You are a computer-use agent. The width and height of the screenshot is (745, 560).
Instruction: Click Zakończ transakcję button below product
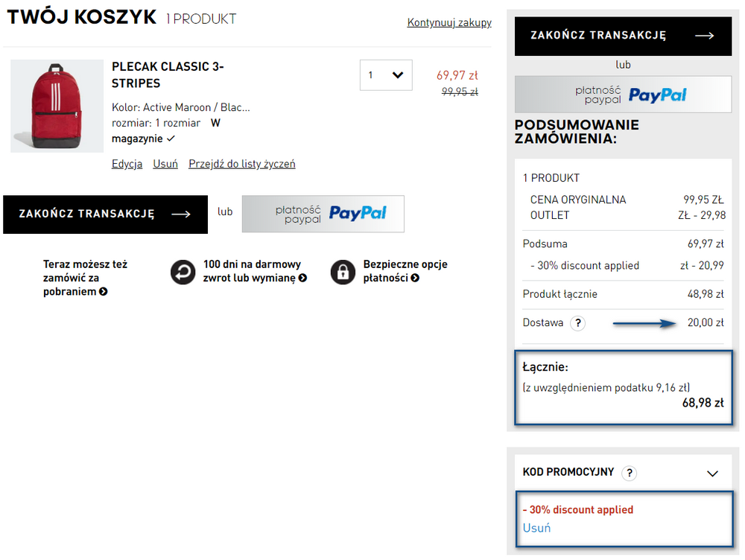coord(106,214)
